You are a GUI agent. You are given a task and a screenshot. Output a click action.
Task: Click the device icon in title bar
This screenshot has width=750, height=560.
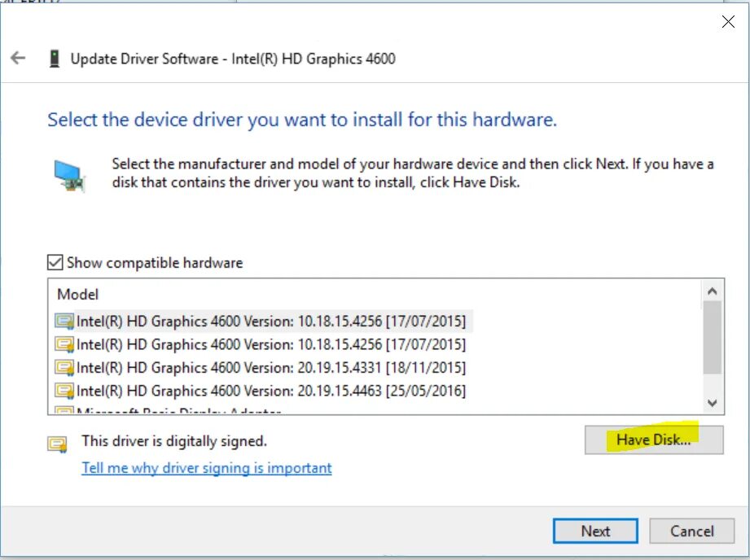point(55,59)
